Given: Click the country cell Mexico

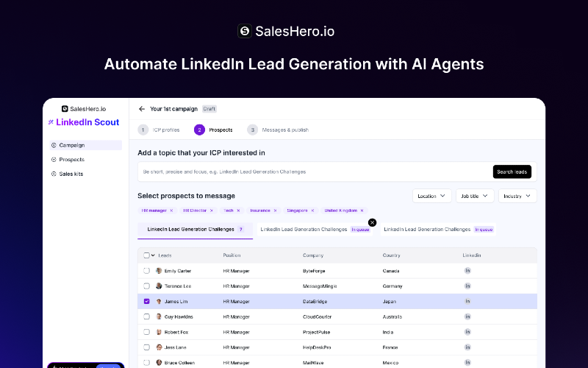Looking at the screenshot, I should click(x=390, y=363).
